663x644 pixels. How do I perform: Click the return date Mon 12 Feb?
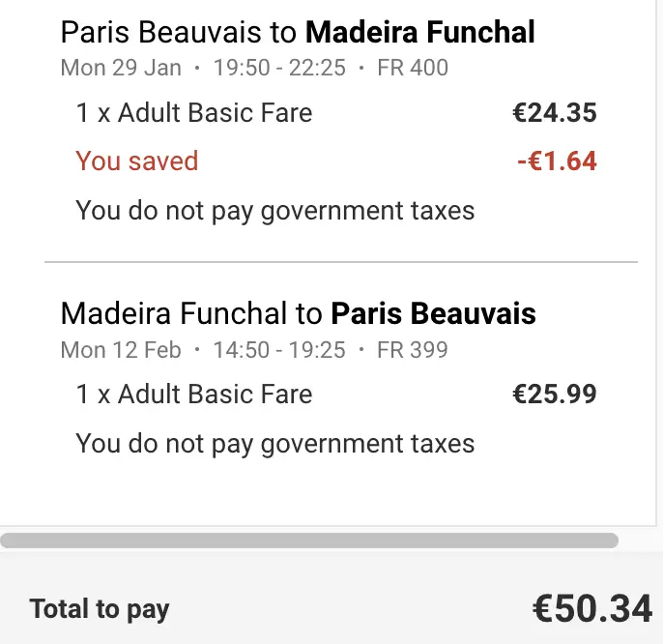click(x=121, y=349)
